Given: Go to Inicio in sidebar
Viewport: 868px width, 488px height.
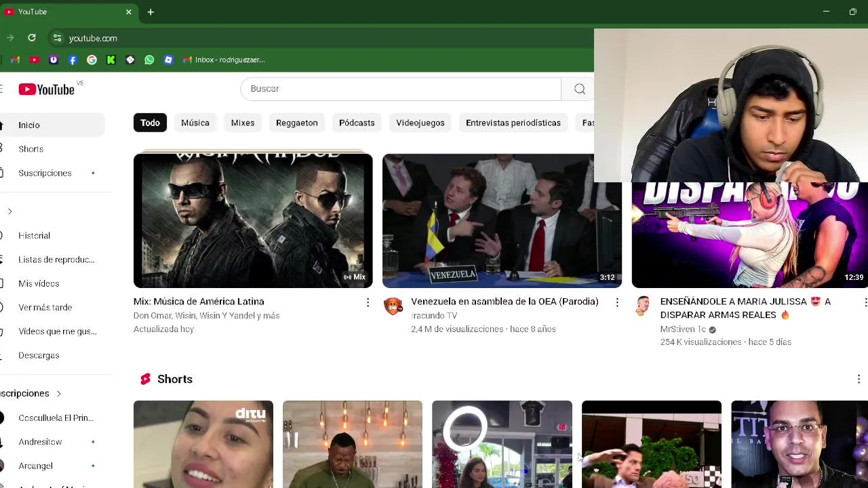Looking at the screenshot, I should [52, 125].
